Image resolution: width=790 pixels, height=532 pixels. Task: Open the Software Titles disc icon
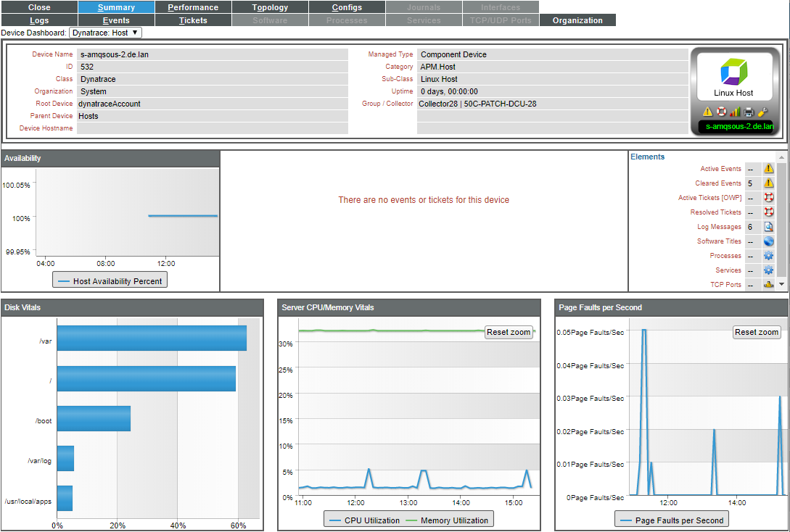point(768,241)
